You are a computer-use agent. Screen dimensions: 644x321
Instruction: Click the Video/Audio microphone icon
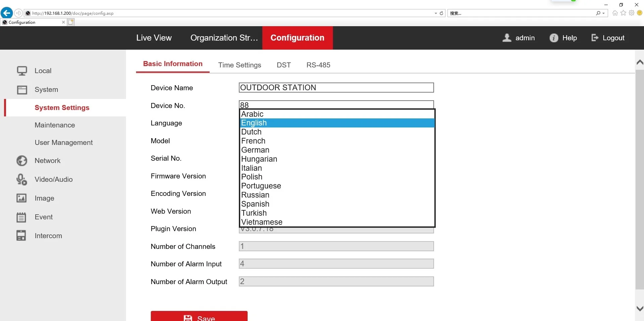click(x=22, y=179)
